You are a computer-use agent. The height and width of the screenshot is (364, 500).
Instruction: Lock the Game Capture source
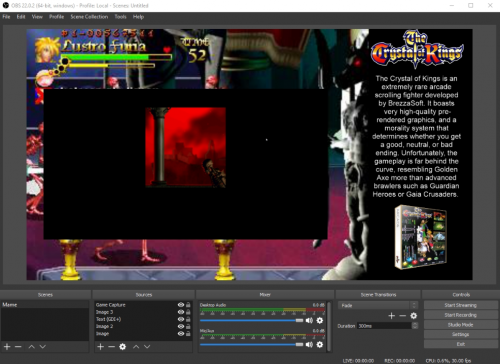188,305
